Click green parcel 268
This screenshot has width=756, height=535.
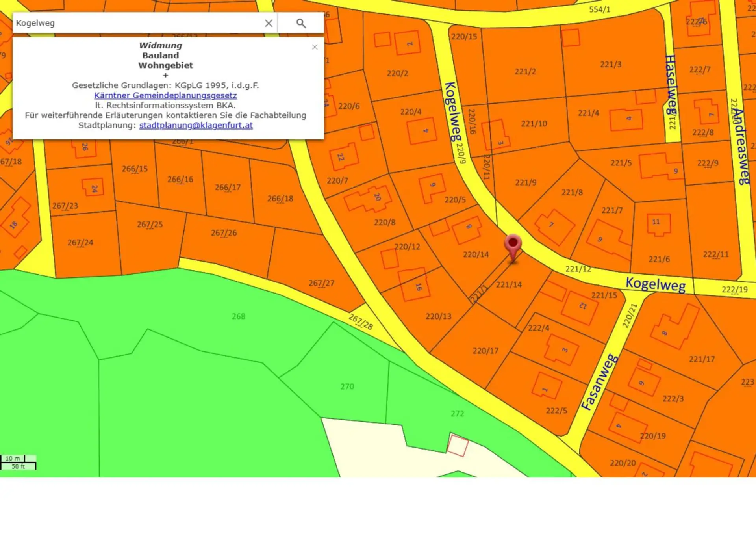pyautogui.click(x=238, y=316)
